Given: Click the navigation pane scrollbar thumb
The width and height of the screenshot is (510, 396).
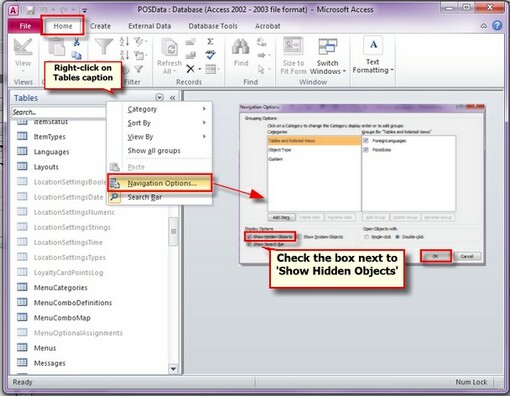Looking at the screenshot, I should 173,232.
